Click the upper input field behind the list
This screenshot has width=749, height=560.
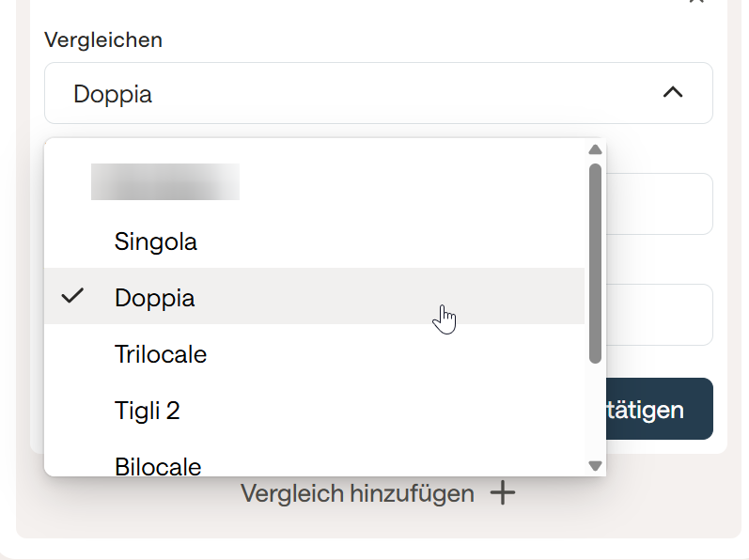[659, 204]
